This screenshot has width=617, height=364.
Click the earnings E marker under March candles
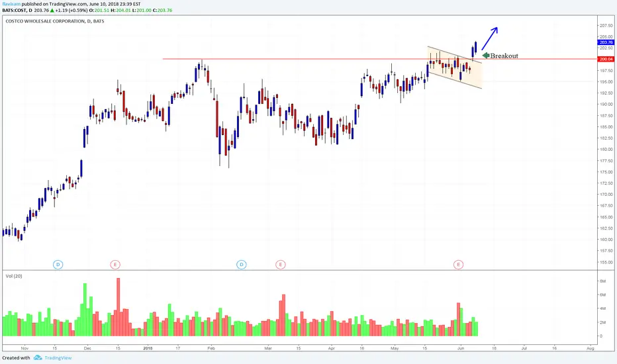(x=280, y=265)
